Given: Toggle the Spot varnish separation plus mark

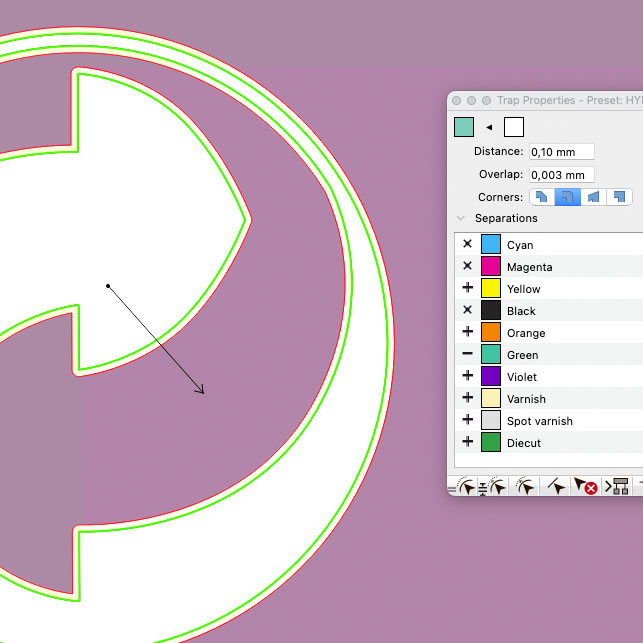Looking at the screenshot, I should point(467,420).
